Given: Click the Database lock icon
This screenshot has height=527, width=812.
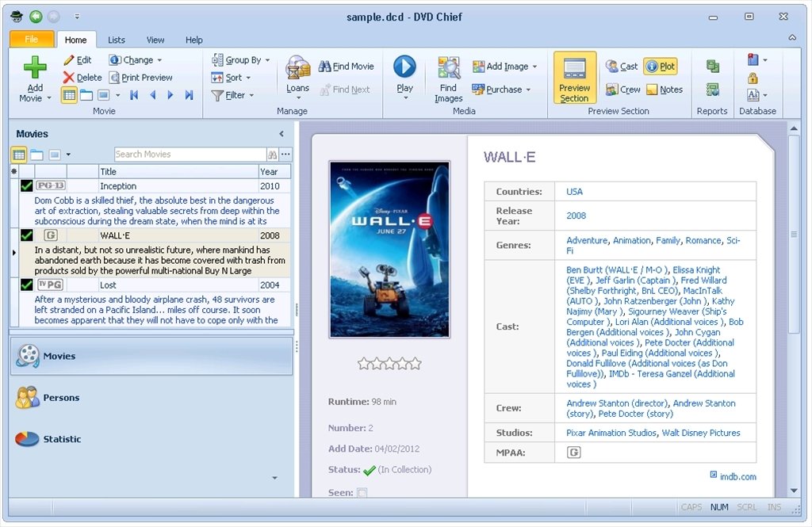Looking at the screenshot, I should [x=753, y=78].
